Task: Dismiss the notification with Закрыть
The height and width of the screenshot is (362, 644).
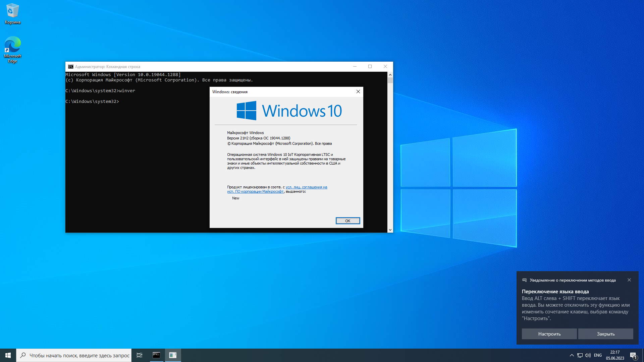Action: coord(605,334)
